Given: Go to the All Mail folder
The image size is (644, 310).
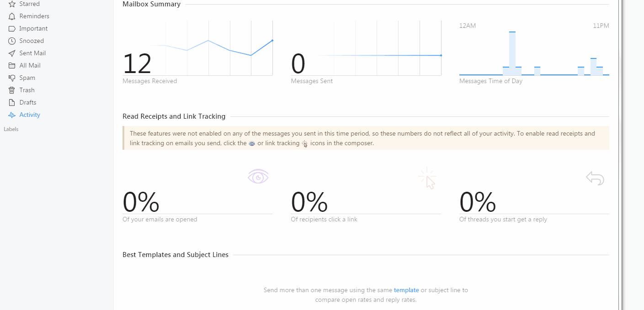Looking at the screenshot, I should [30, 65].
